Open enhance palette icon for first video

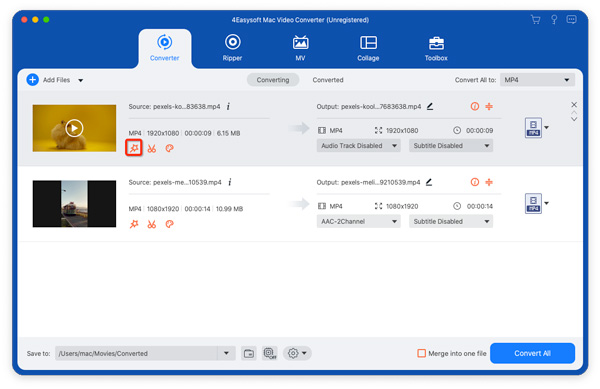170,148
